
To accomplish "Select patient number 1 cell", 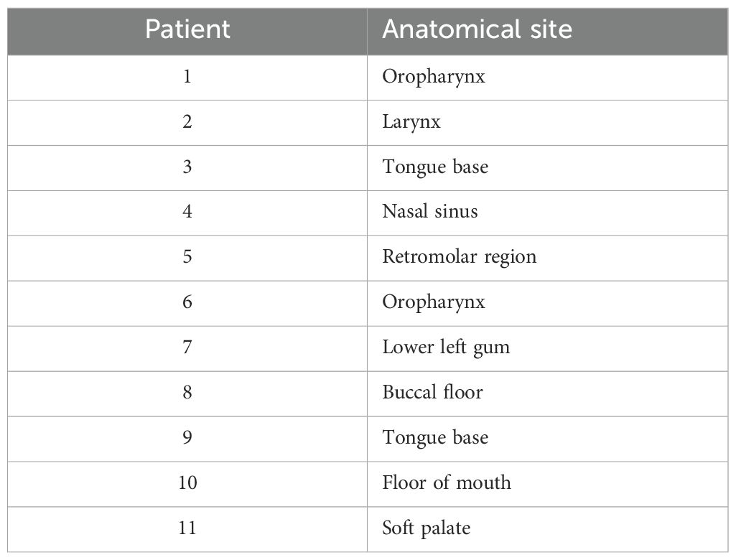I will (187, 78).
